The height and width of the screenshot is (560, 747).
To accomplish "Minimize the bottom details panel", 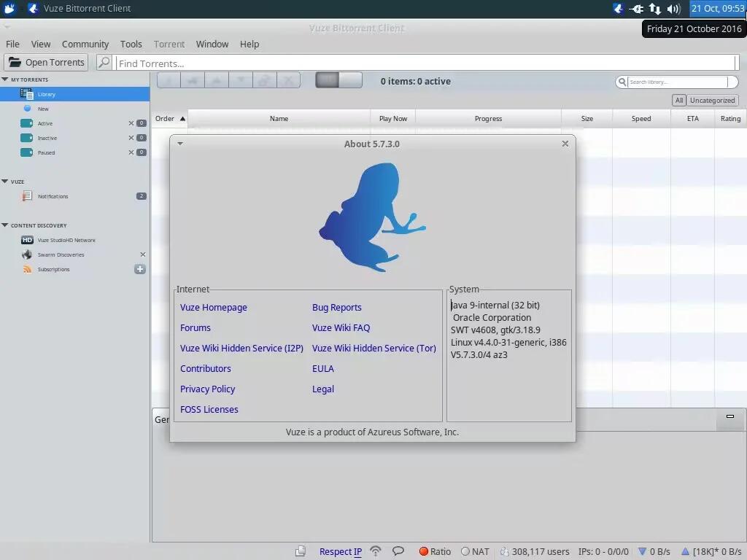I will (x=729, y=416).
